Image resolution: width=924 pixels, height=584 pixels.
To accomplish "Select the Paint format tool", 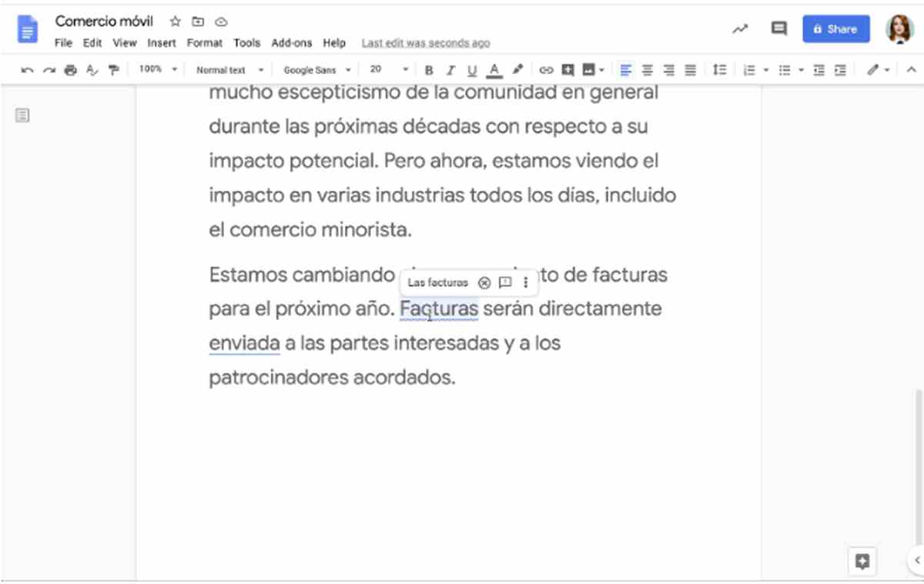I will click(x=113, y=69).
